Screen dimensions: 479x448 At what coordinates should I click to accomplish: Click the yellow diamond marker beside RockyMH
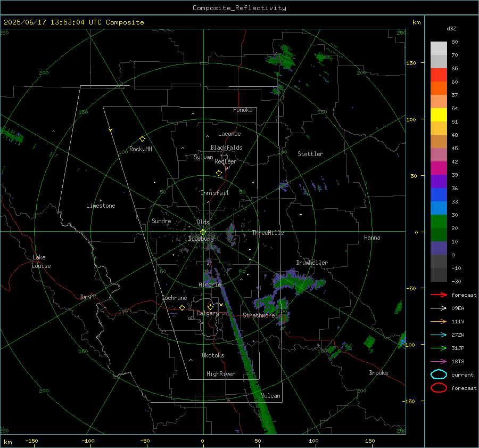pyautogui.click(x=142, y=139)
